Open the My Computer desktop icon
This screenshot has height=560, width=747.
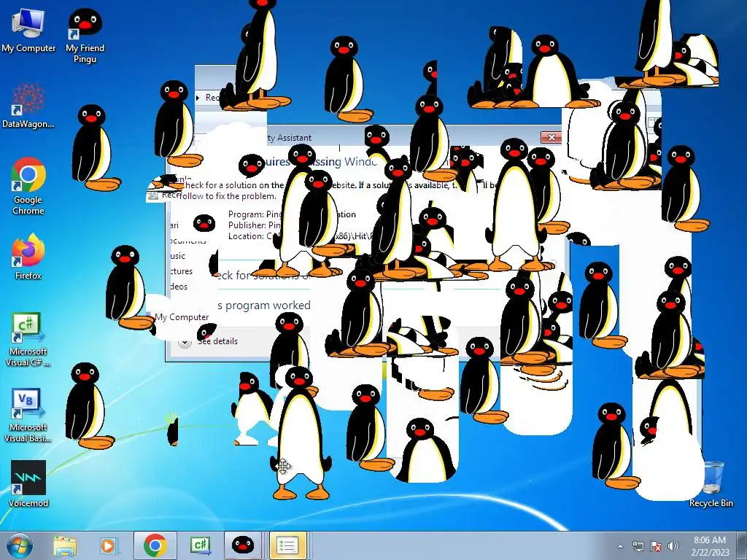pyautogui.click(x=28, y=31)
